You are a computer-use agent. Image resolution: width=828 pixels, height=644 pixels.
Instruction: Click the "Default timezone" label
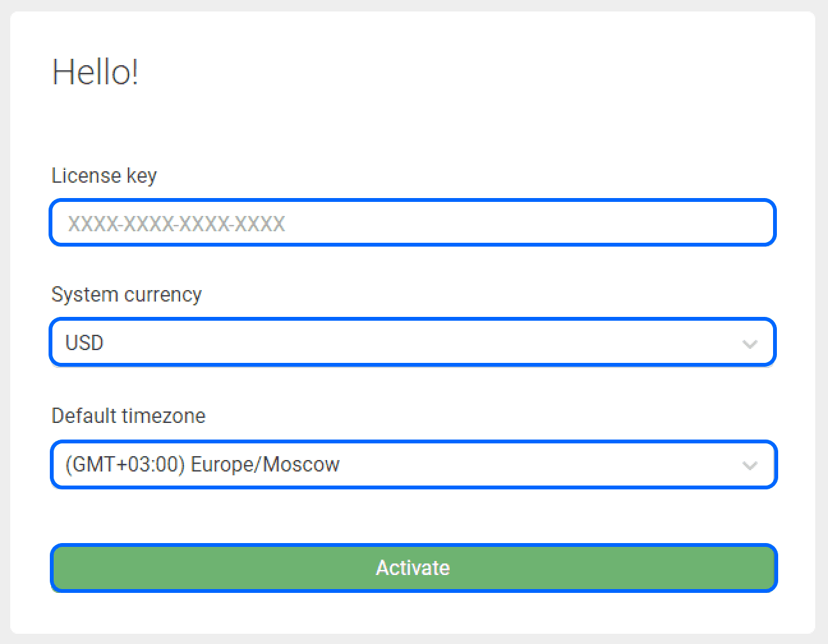(128, 416)
